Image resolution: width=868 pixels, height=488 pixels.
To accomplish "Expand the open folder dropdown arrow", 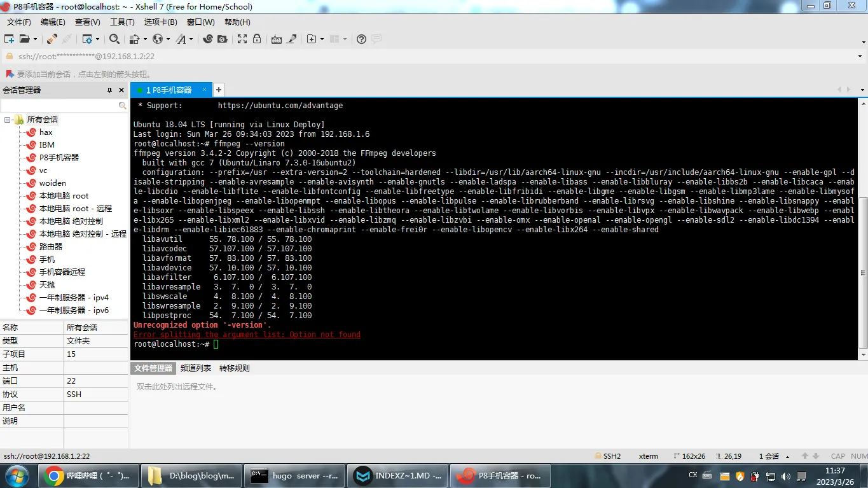I will pos(35,39).
